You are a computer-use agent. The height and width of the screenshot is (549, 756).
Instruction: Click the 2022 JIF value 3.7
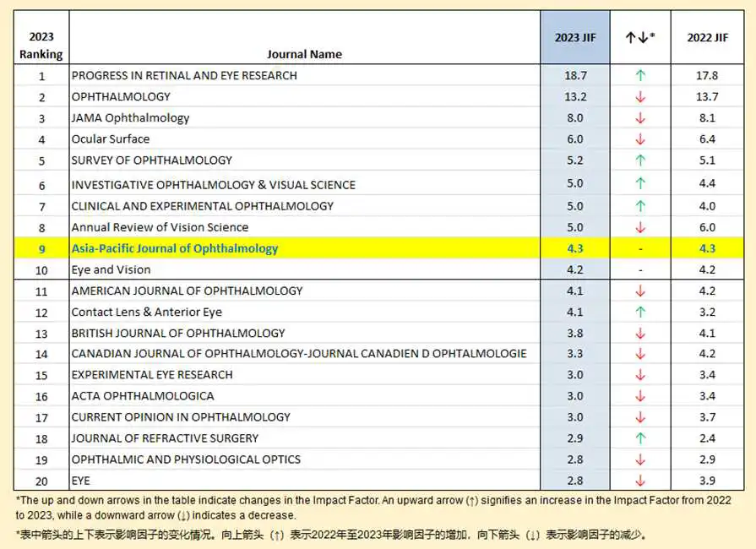[x=707, y=417]
